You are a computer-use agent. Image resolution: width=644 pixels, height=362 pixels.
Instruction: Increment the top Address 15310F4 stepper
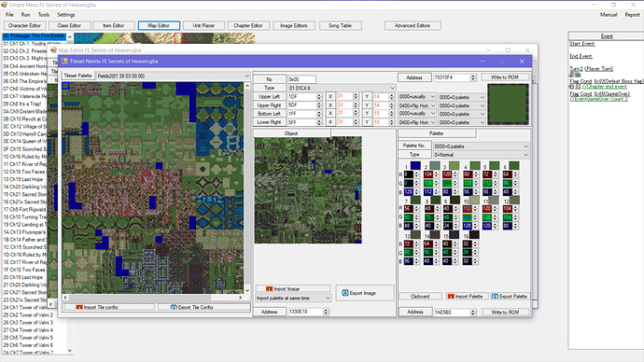point(473,76)
